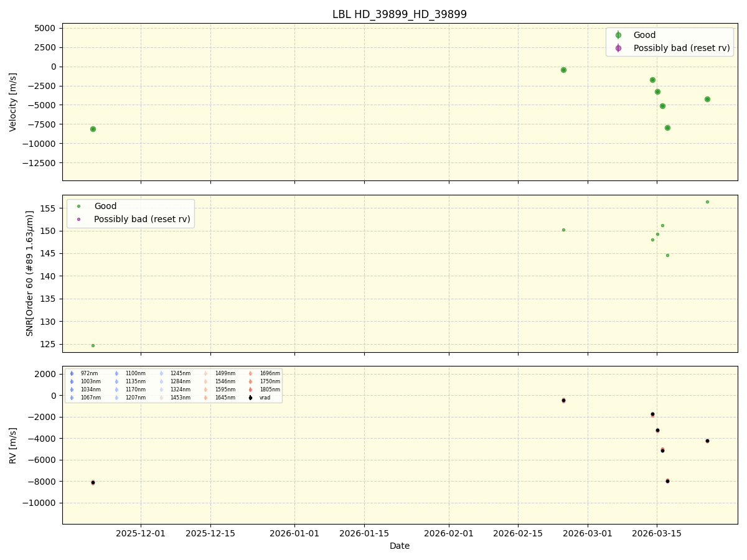Click the Date x-axis label
This screenshot has height=560, width=747.
(400, 546)
